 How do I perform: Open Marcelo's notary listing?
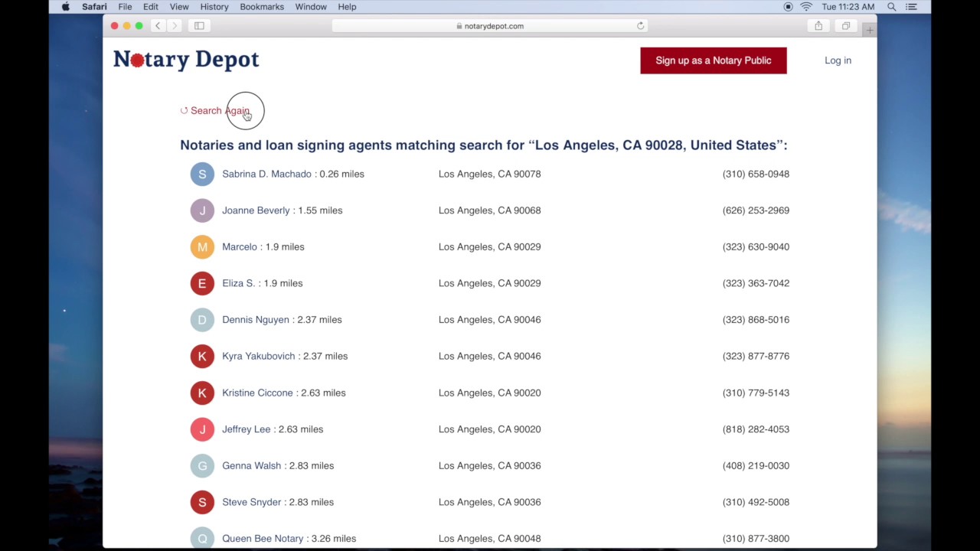(240, 246)
